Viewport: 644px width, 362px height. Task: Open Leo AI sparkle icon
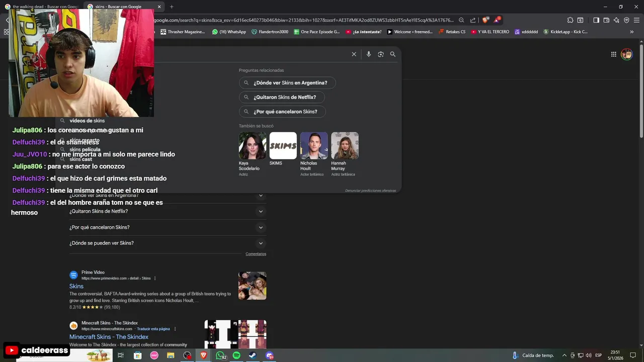pos(616,20)
